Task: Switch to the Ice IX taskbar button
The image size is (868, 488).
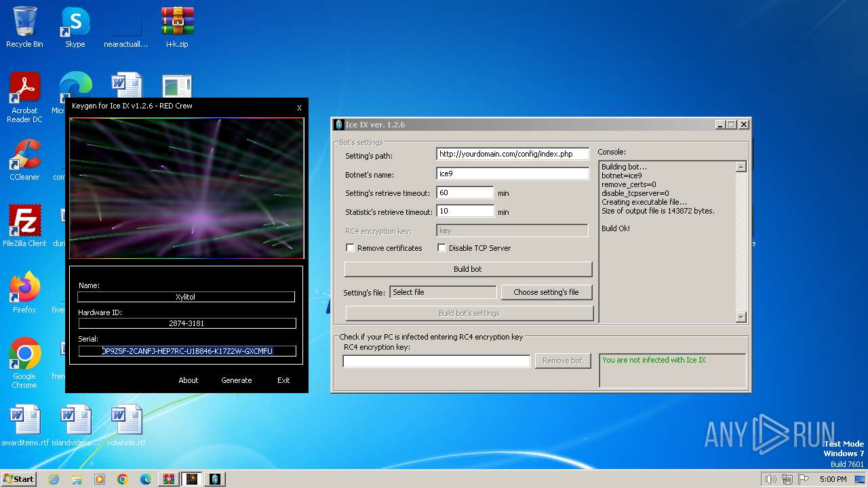Action: click(215, 479)
